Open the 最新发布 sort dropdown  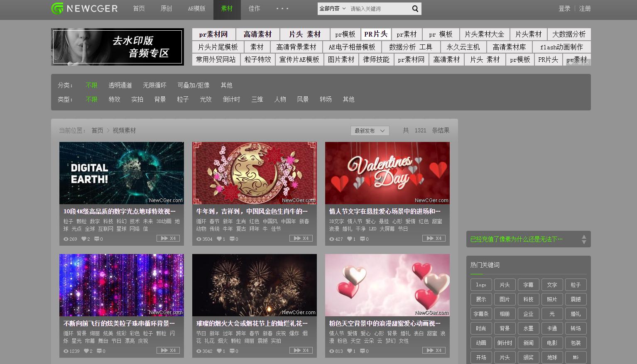point(369,130)
